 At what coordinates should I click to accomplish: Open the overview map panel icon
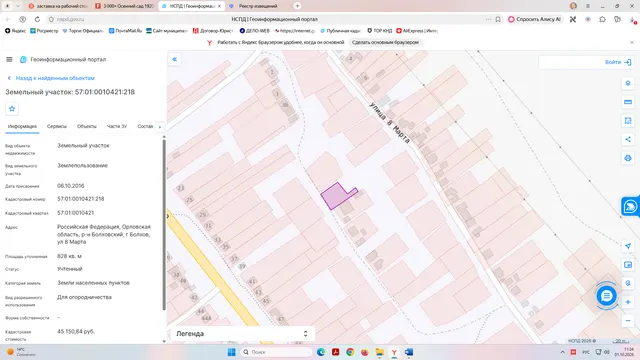tap(628, 265)
